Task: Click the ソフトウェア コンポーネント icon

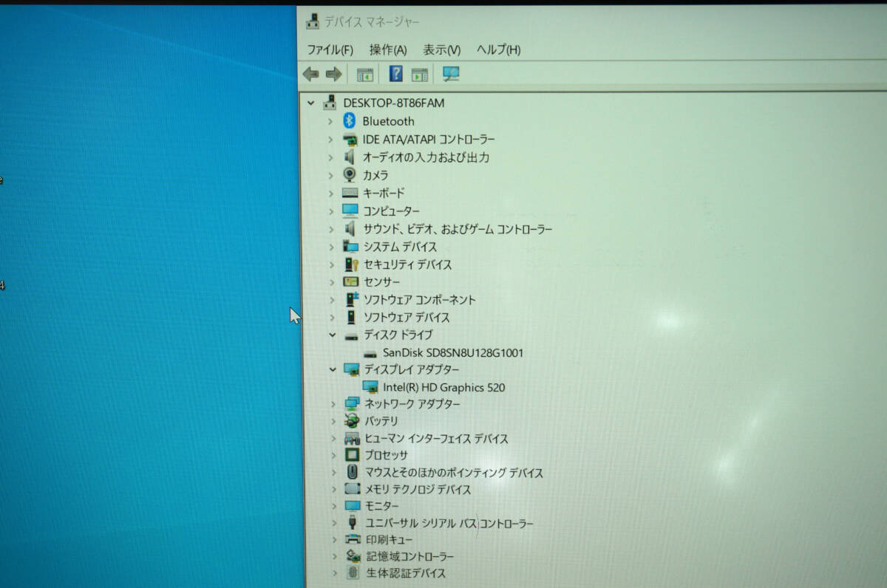Action: 352,300
